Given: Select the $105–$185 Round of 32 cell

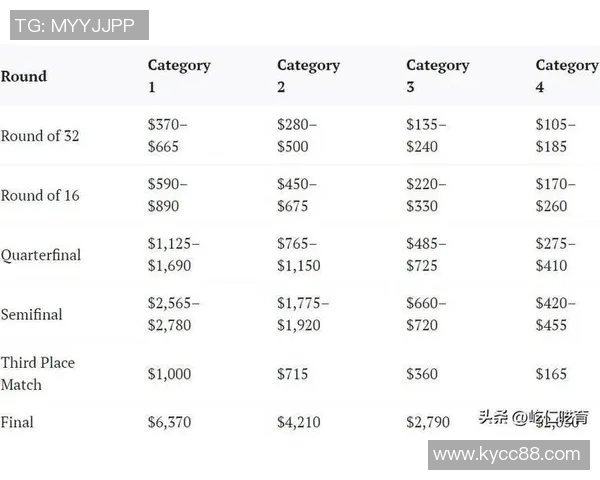Looking at the screenshot, I should pyautogui.click(x=556, y=136).
